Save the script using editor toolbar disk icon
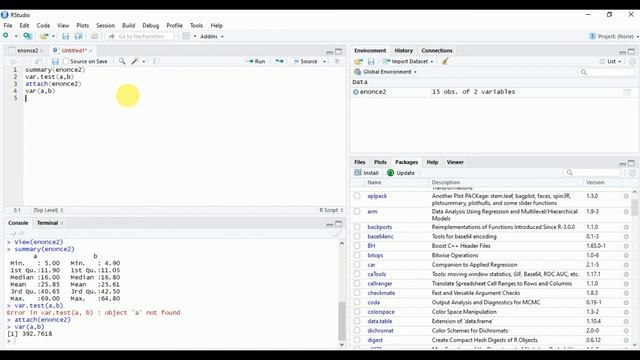This screenshot has height=360, width=640. click(x=55, y=61)
